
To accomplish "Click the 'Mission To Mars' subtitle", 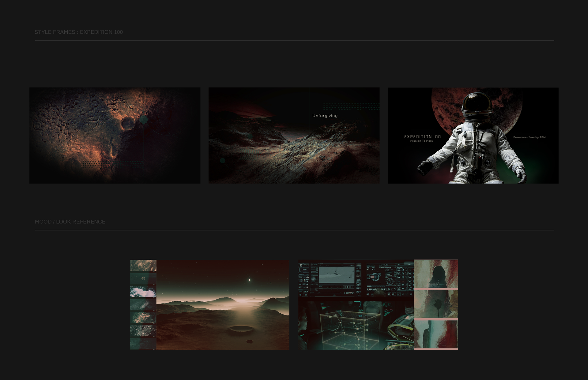I will (421, 141).
